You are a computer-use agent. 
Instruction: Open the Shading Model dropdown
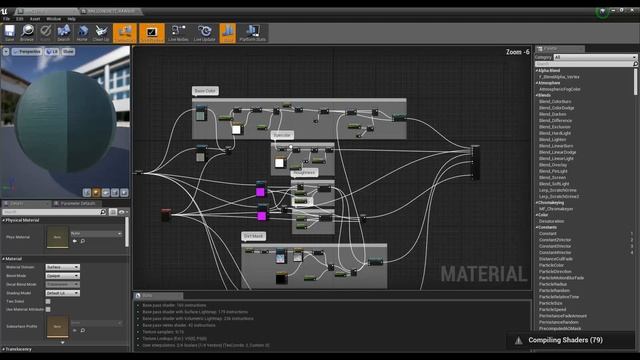coord(62,293)
